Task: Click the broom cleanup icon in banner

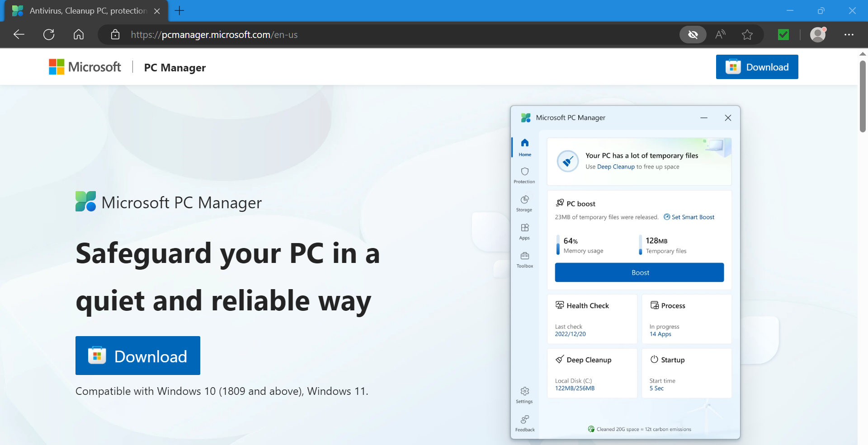Action: (x=568, y=161)
